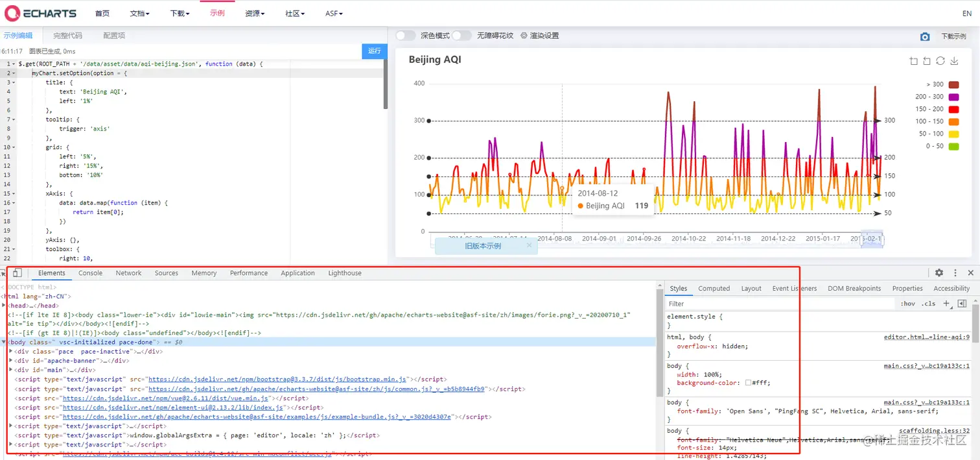Switch to 配置项 options tab
The image size is (980, 460).
click(x=114, y=36)
